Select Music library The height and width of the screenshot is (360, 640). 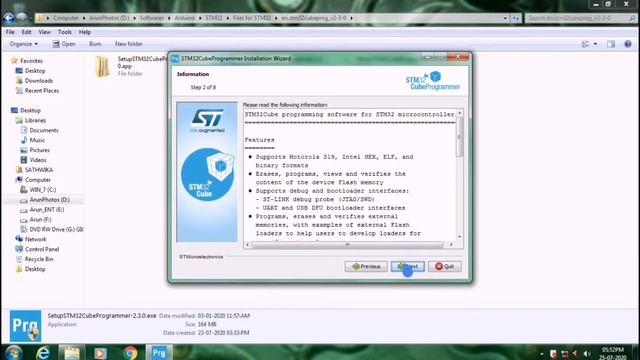[x=37, y=140]
